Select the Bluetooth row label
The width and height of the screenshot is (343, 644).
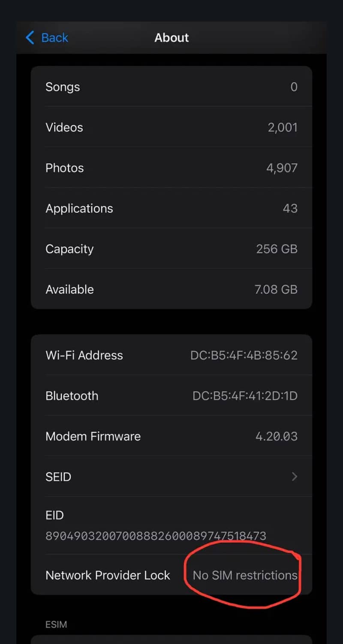point(72,396)
